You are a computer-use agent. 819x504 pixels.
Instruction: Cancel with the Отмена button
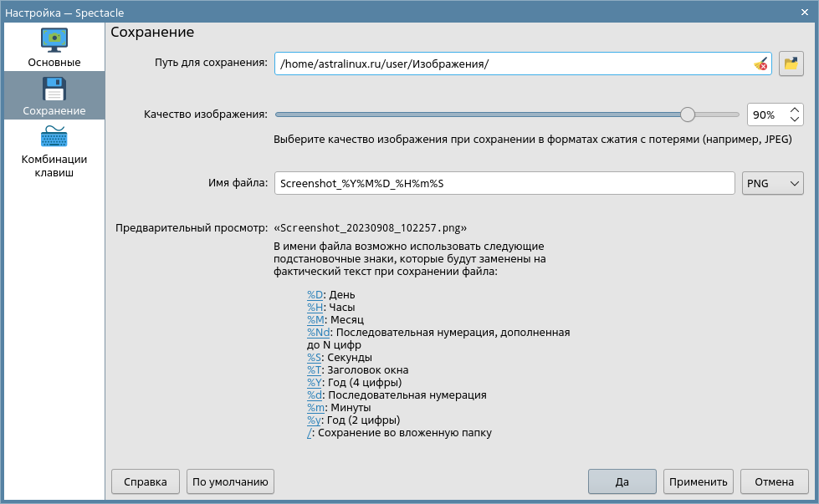point(774,481)
